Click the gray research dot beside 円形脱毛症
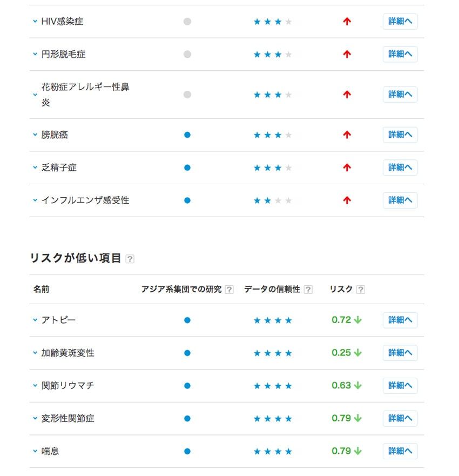Screen dimensions: 459x476 [x=187, y=54]
